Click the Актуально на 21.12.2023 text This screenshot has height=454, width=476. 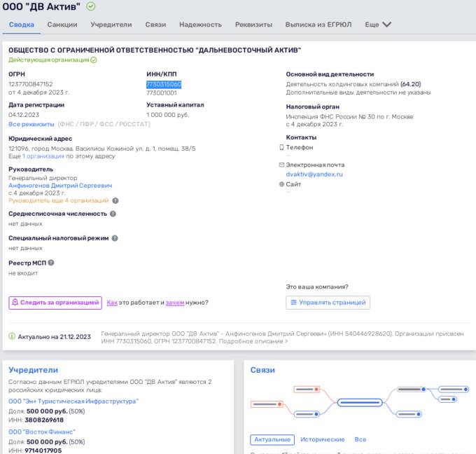coord(55,337)
